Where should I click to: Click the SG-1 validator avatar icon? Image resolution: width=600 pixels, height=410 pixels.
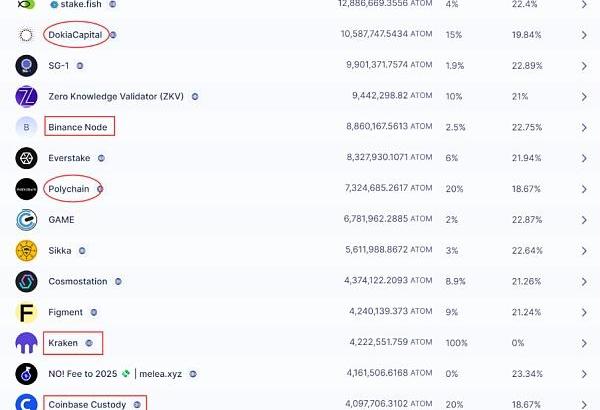(x=26, y=66)
